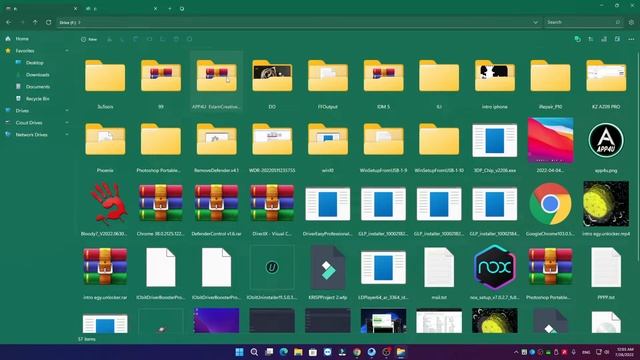Click the New item button
The image size is (640, 360).
click(x=89, y=39)
